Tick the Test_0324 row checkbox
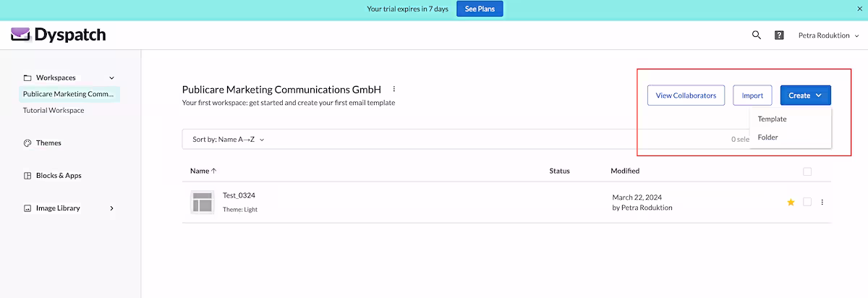Screen dimensions: 868x298 pos(807,202)
